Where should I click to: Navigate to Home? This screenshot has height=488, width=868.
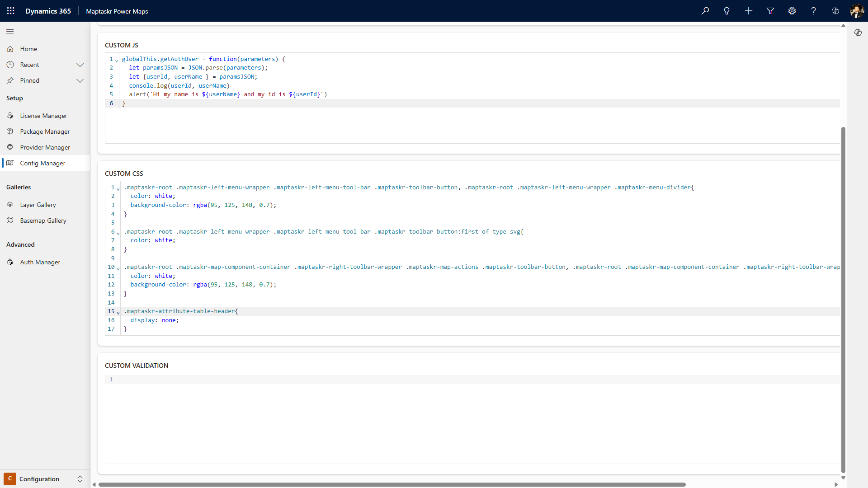[28, 49]
